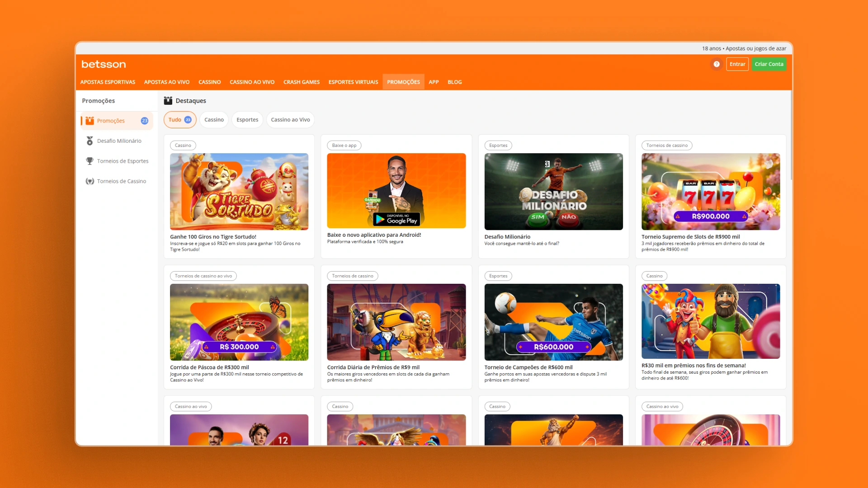Open Desafio Milionário in the sidebar
The width and height of the screenshot is (868, 488).
117,141
